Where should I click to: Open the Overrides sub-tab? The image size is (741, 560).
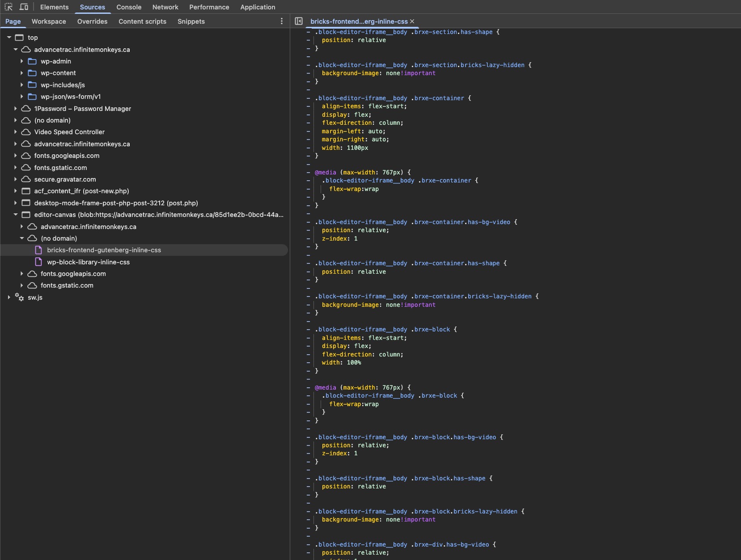92,21
